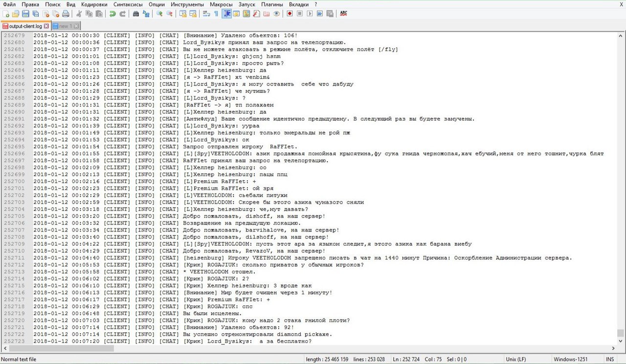Switch to the new 1 tab

tap(66, 26)
